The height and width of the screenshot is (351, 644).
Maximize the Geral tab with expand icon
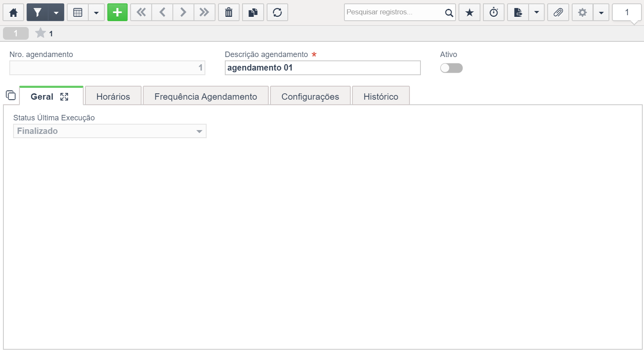pos(64,97)
